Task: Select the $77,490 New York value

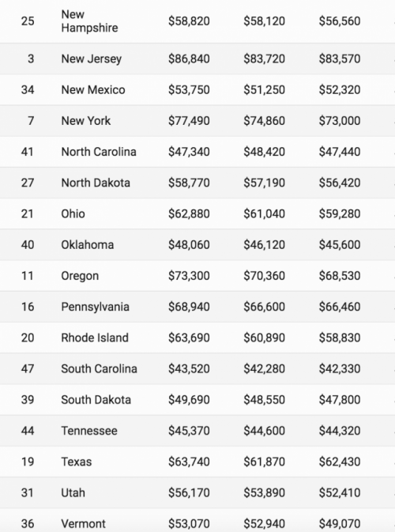Action: click(x=189, y=121)
